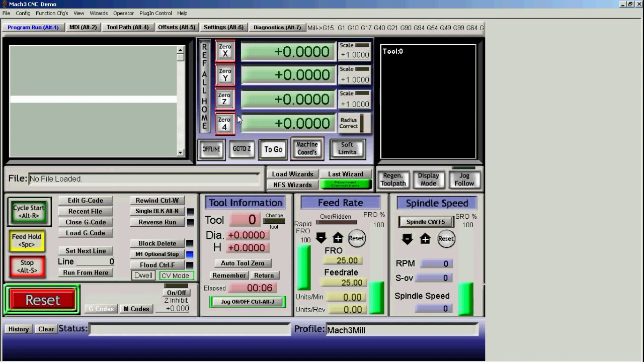Click the green feed rate override bar
The width and height of the screenshot is (644, 362).
click(x=376, y=298)
